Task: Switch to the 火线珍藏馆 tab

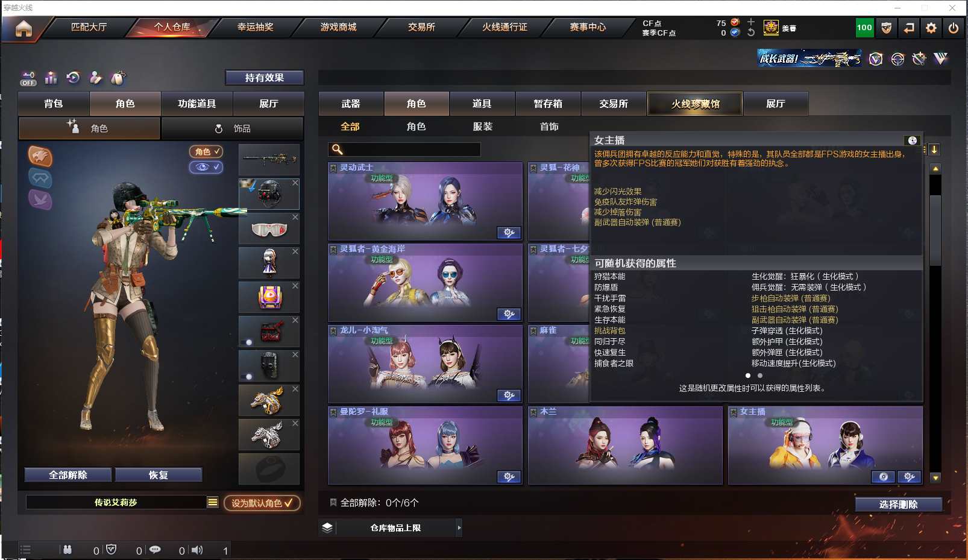Action: 695,104
